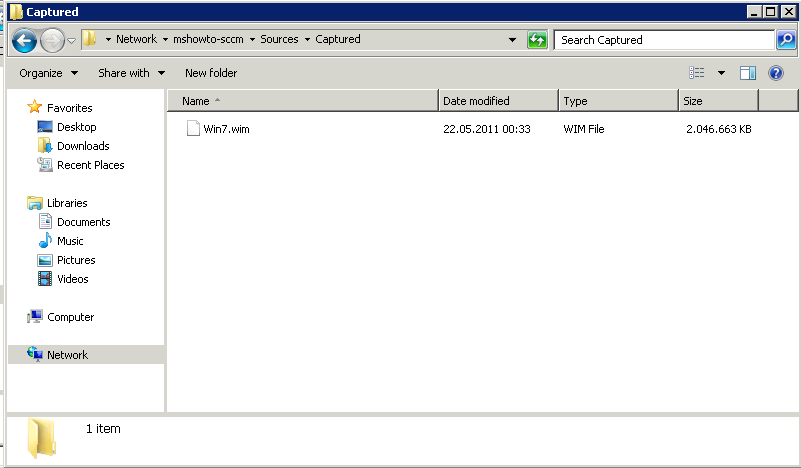Click the Favorites star icon

[x=34, y=107]
